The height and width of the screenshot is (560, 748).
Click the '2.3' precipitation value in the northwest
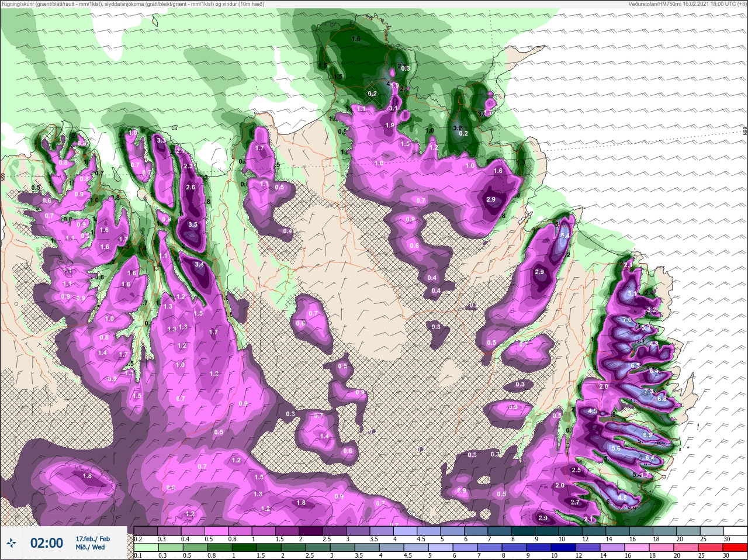(188, 166)
